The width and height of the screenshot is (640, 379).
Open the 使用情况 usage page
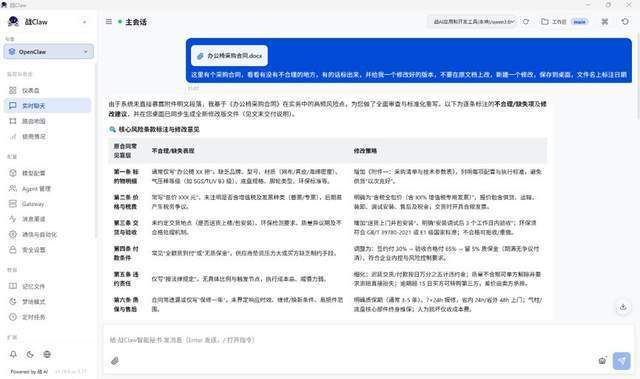point(48,136)
